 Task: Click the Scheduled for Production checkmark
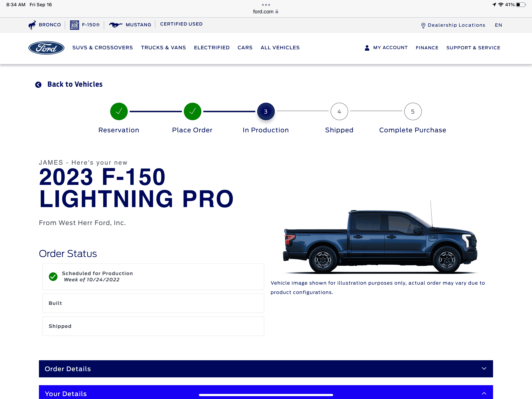pyautogui.click(x=53, y=276)
